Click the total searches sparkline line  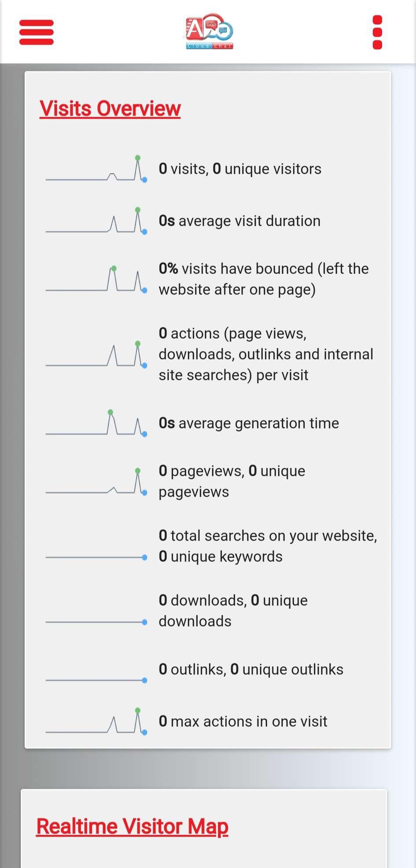96,558
